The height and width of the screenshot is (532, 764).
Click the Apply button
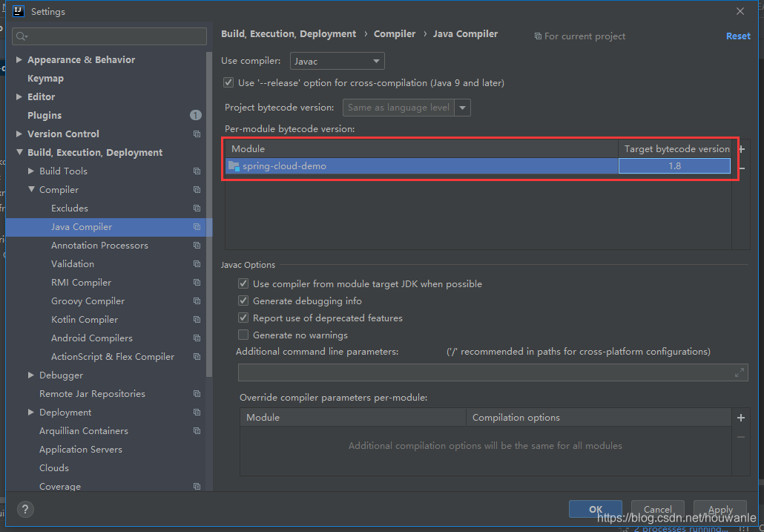(720, 509)
